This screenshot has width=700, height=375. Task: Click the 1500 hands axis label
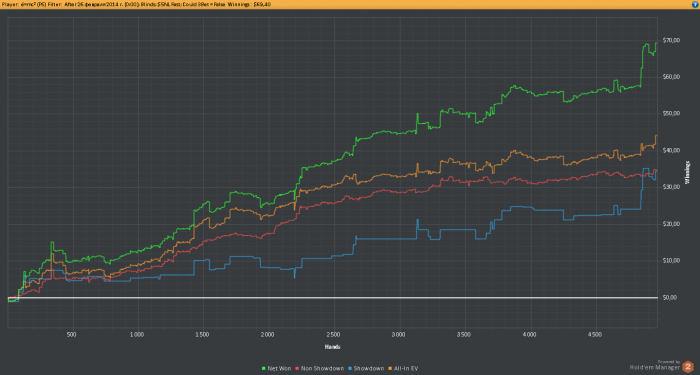[x=202, y=334]
